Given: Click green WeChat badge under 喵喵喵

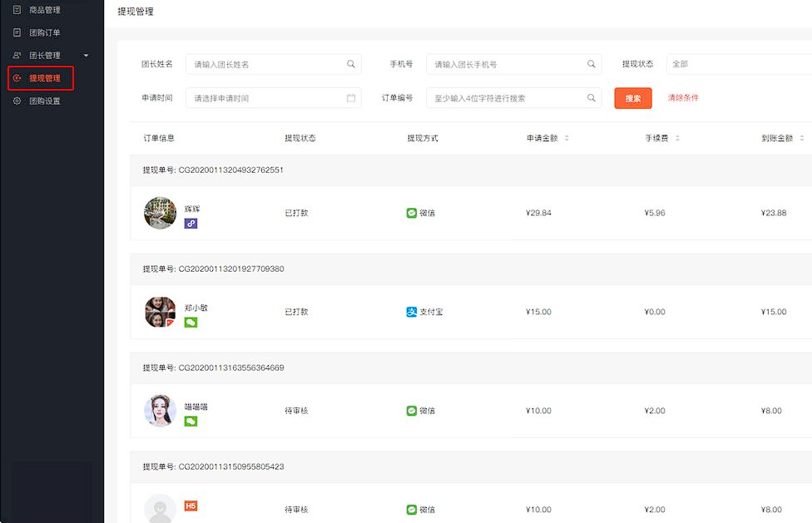Looking at the screenshot, I should pyautogui.click(x=191, y=422).
